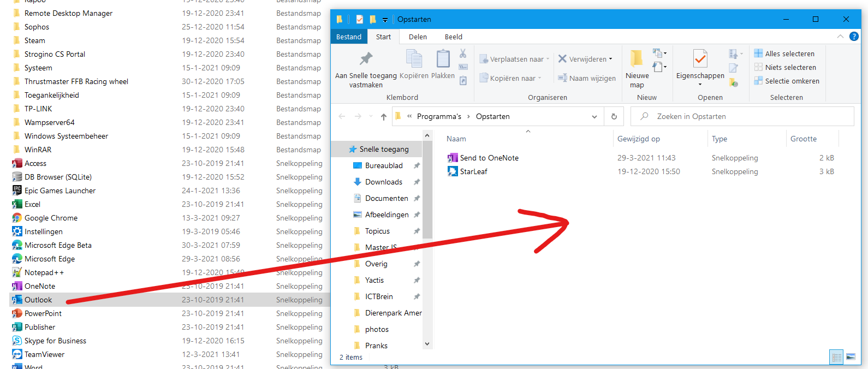Expand the address bar history dropdown

594,116
